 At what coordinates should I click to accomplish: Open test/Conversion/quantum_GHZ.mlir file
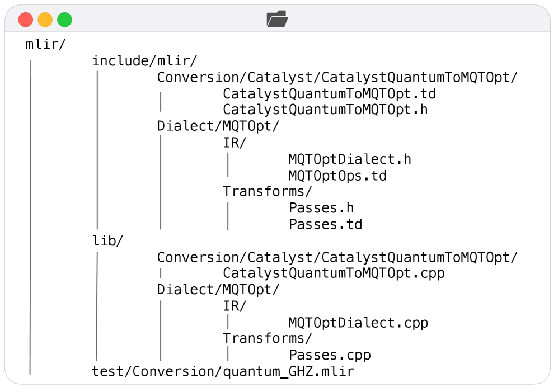[x=223, y=371]
